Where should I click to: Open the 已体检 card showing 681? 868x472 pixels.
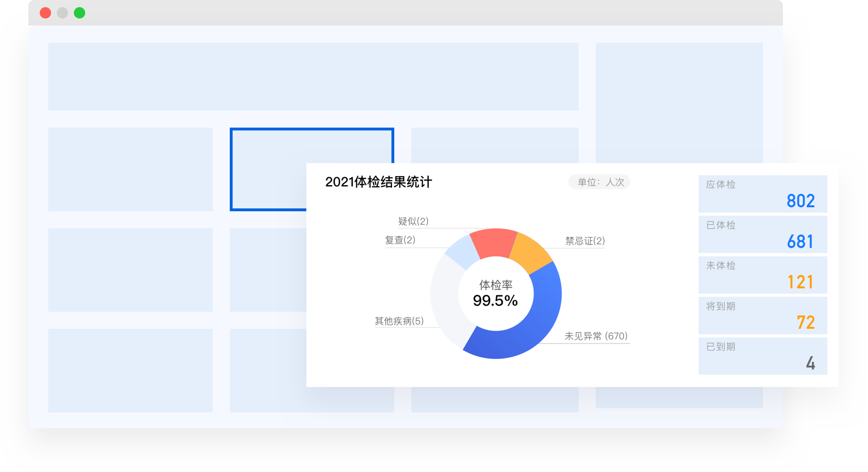coord(762,235)
